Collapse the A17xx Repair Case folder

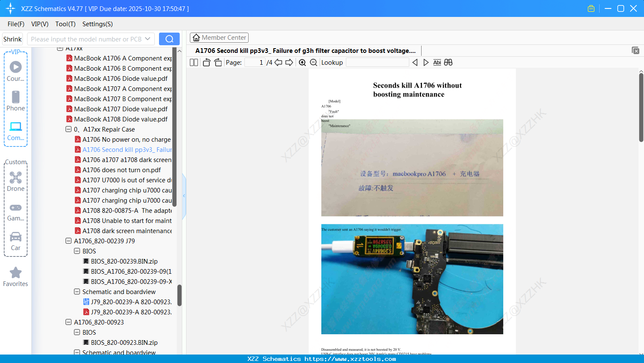click(x=69, y=129)
